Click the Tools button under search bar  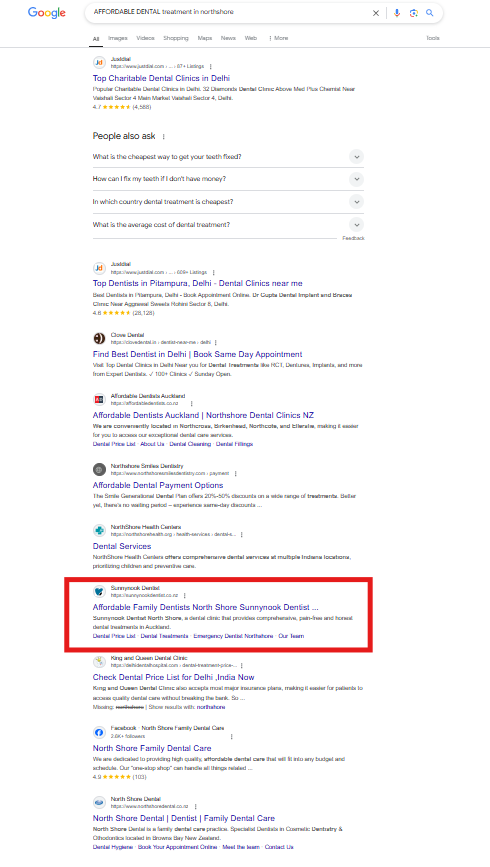click(x=432, y=38)
